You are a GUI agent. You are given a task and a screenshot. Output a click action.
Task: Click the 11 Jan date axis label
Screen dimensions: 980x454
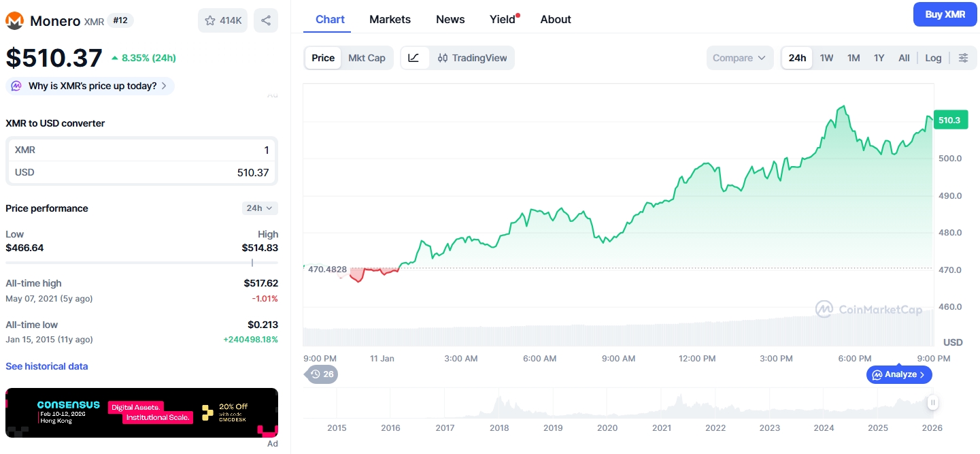click(x=382, y=358)
